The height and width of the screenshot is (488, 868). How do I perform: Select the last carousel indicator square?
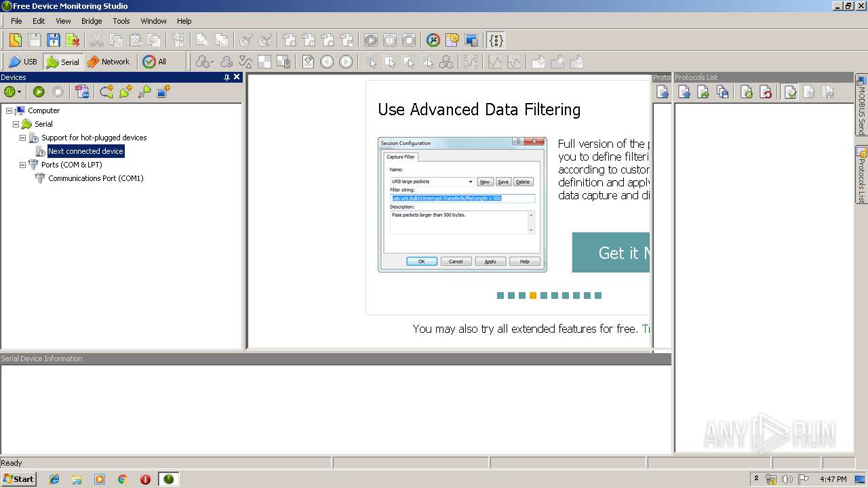coord(598,296)
